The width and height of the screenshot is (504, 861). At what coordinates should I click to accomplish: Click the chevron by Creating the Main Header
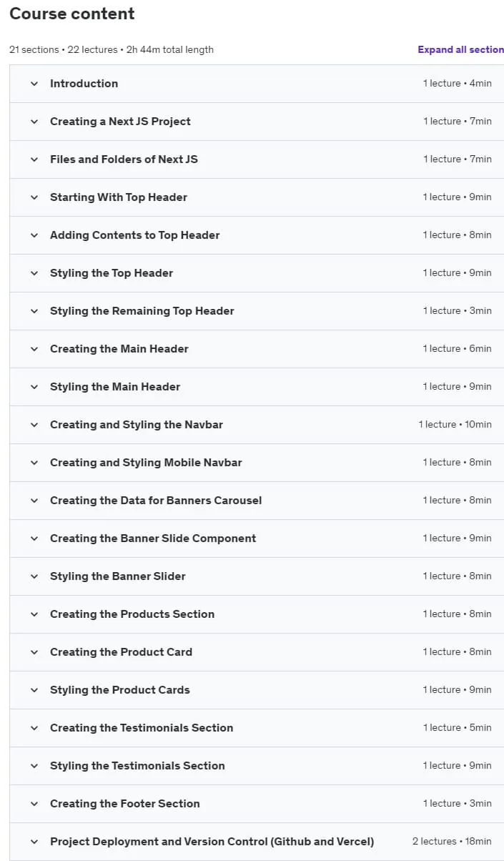coord(34,349)
